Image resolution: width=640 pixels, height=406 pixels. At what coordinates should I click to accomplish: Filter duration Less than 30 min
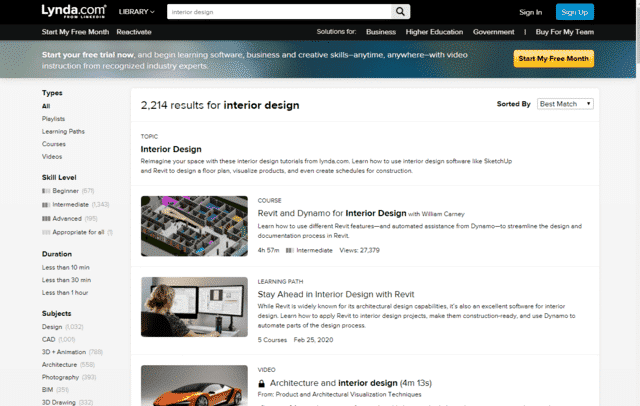[x=67, y=280]
